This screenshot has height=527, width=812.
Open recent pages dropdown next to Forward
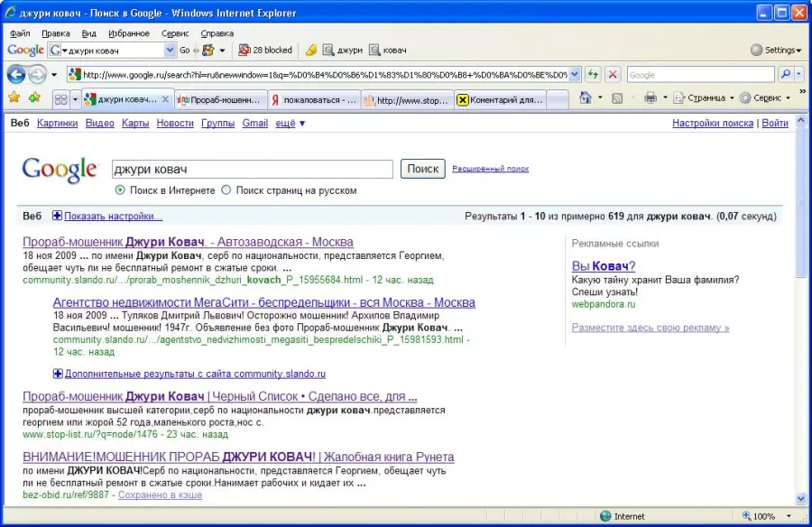(x=54, y=75)
